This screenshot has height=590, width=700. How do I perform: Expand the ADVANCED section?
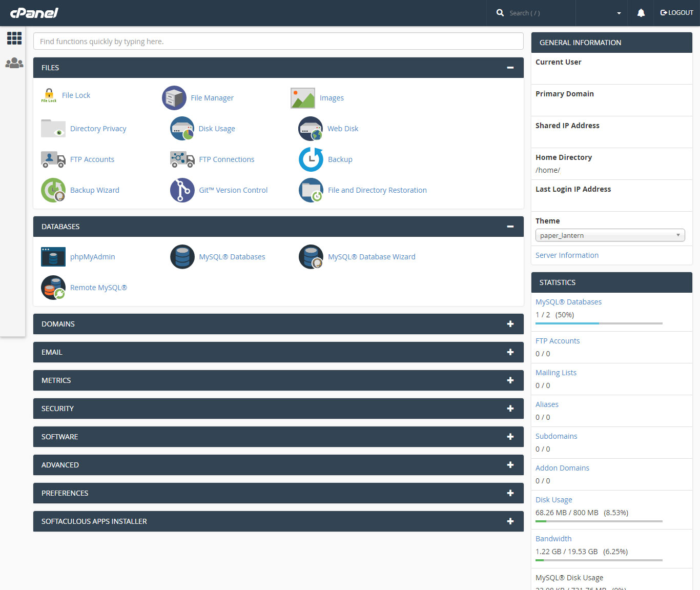(510, 465)
